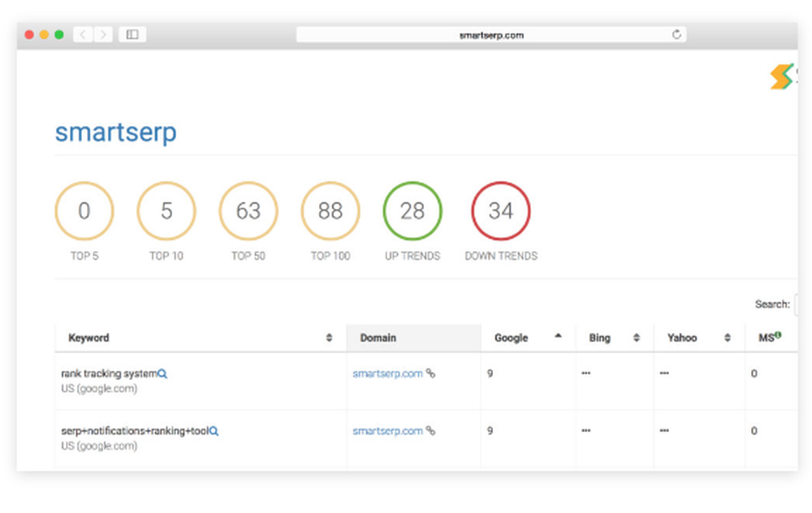Select the TOP 100 circle showing 88
The width and height of the screenshot is (812, 513).
coord(330,211)
